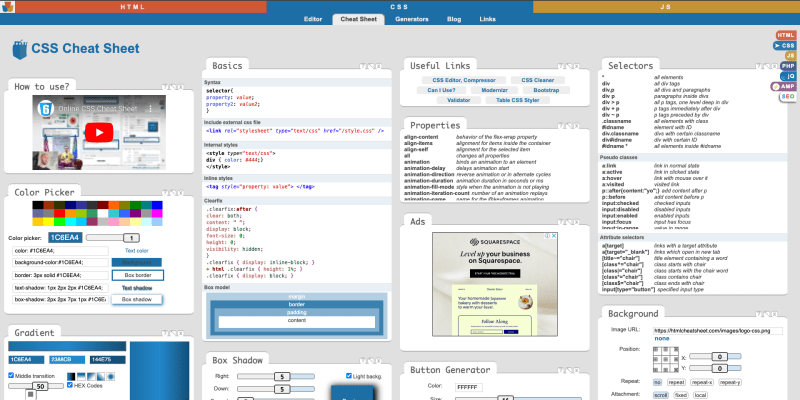Open the HTML side badge

(786, 35)
